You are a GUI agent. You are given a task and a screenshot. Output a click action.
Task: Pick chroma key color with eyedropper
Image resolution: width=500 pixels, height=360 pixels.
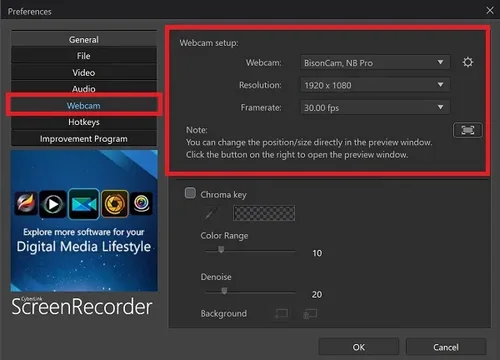click(210, 213)
